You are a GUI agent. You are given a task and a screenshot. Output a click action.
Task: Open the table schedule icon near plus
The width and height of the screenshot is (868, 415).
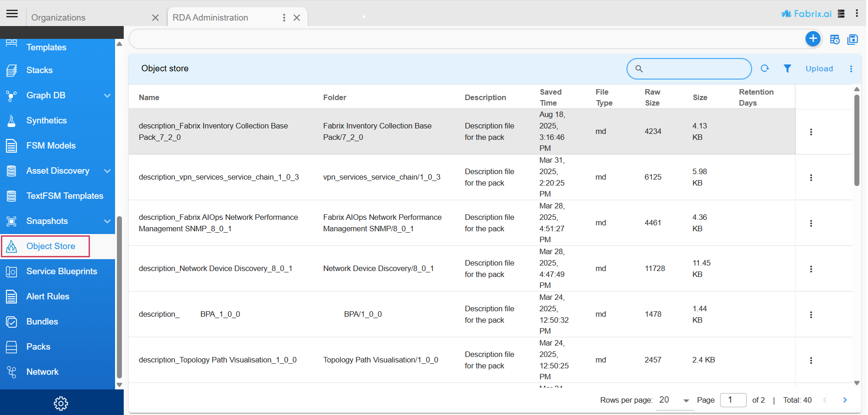click(x=835, y=40)
